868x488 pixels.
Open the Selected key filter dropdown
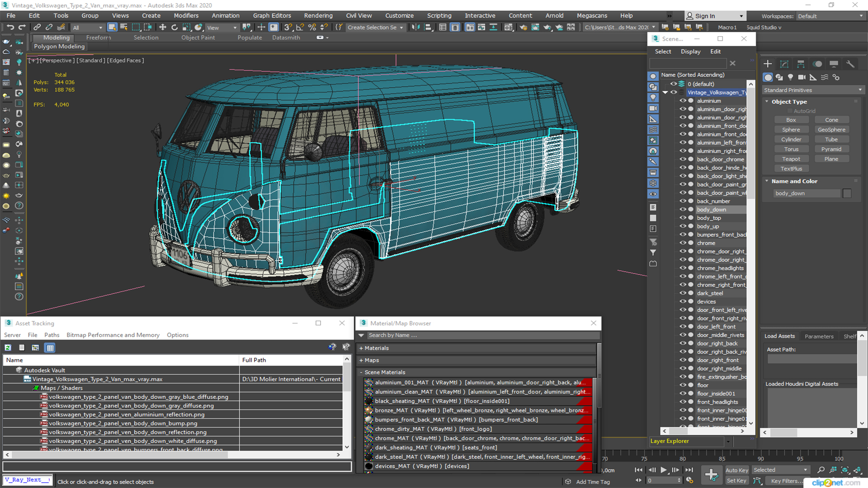click(781, 470)
